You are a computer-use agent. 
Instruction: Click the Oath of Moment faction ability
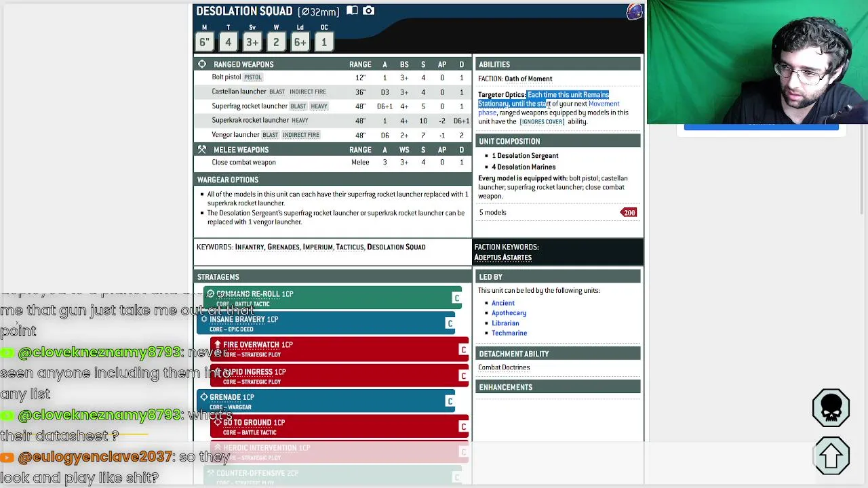point(528,79)
